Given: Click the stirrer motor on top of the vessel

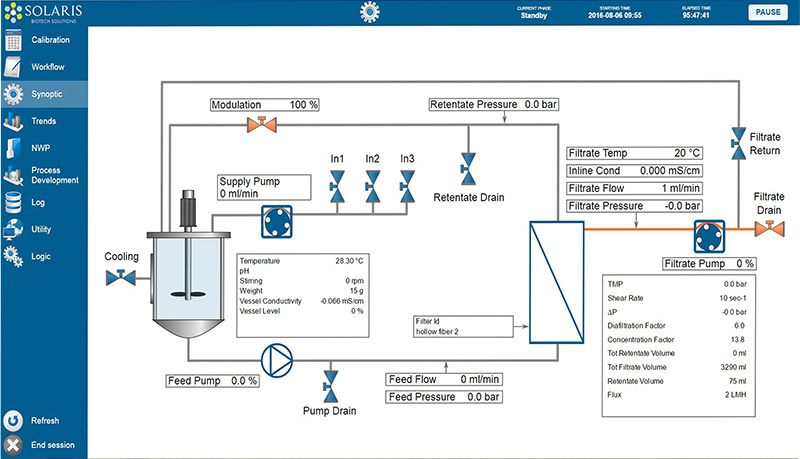Looking at the screenshot, I should pyautogui.click(x=188, y=208).
